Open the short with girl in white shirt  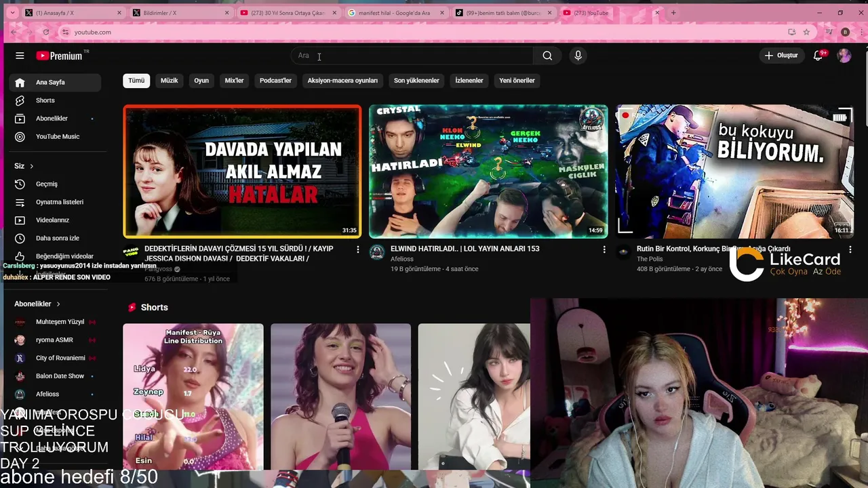(x=474, y=396)
